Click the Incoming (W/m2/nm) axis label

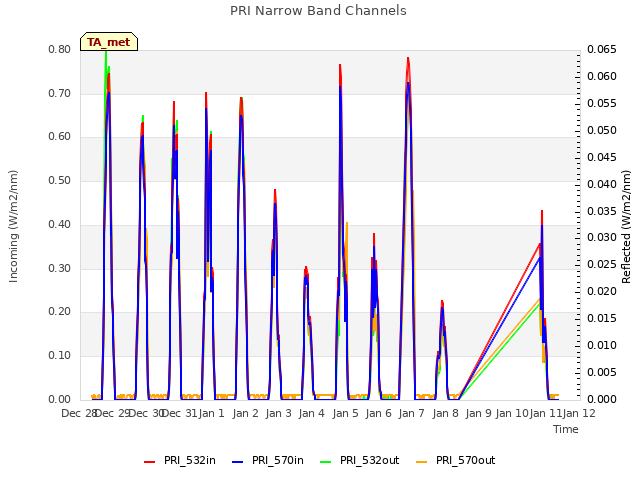point(13,227)
